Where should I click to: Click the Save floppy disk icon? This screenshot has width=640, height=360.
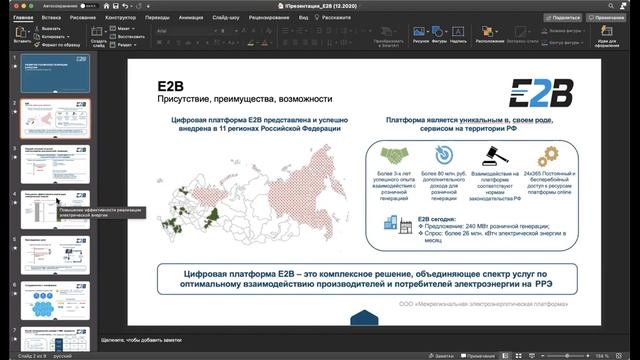[x=116, y=6]
